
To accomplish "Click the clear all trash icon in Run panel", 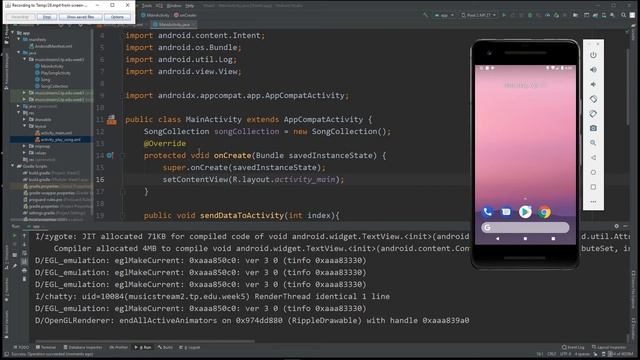I will point(24,279).
